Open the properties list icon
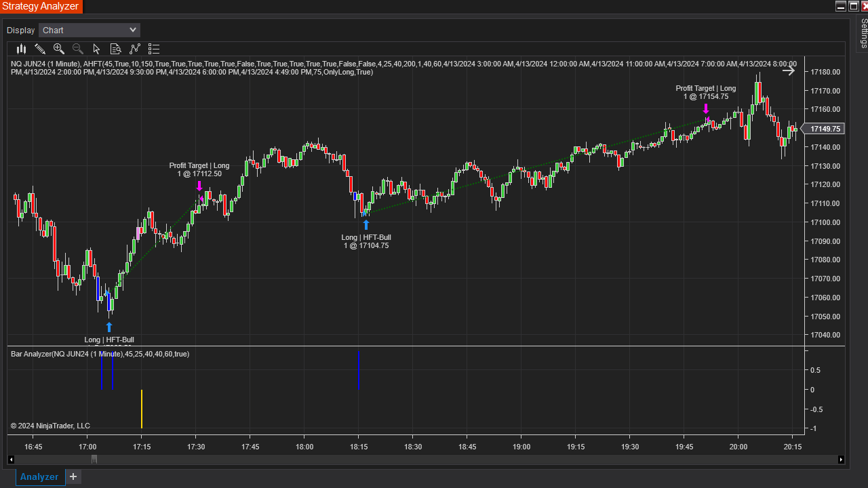868x488 pixels. (x=154, y=49)
